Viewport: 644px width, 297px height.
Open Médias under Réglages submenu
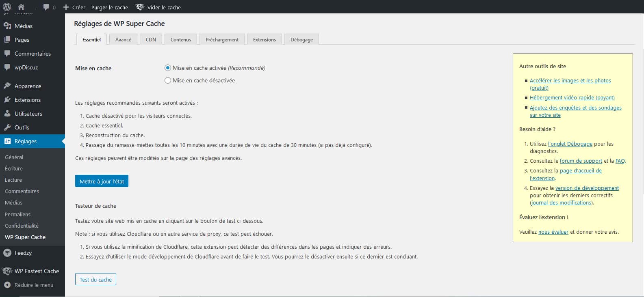click(14, 202)
